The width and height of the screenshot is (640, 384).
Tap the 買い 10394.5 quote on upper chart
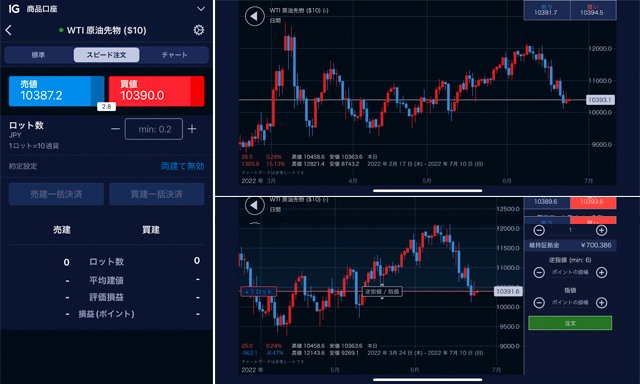click(x=592, y=10)
